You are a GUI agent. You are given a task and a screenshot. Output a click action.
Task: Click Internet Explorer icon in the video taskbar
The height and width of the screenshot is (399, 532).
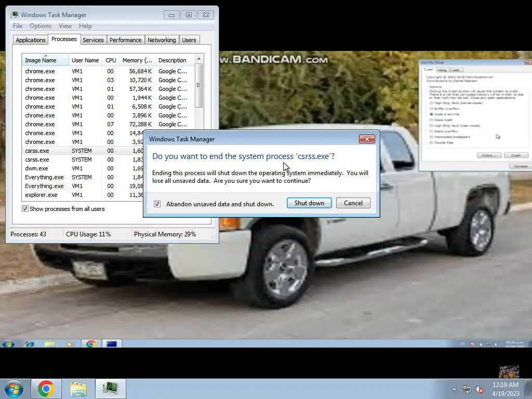(30, 344)
